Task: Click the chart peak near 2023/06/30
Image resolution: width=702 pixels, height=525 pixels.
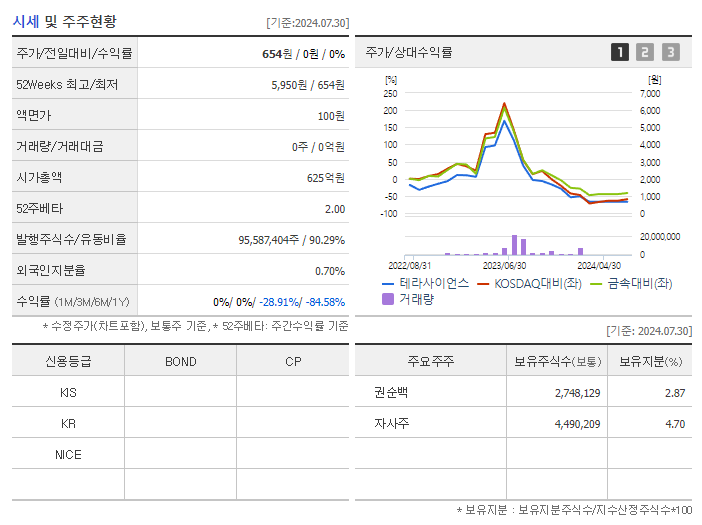Action: pos(504,103)
